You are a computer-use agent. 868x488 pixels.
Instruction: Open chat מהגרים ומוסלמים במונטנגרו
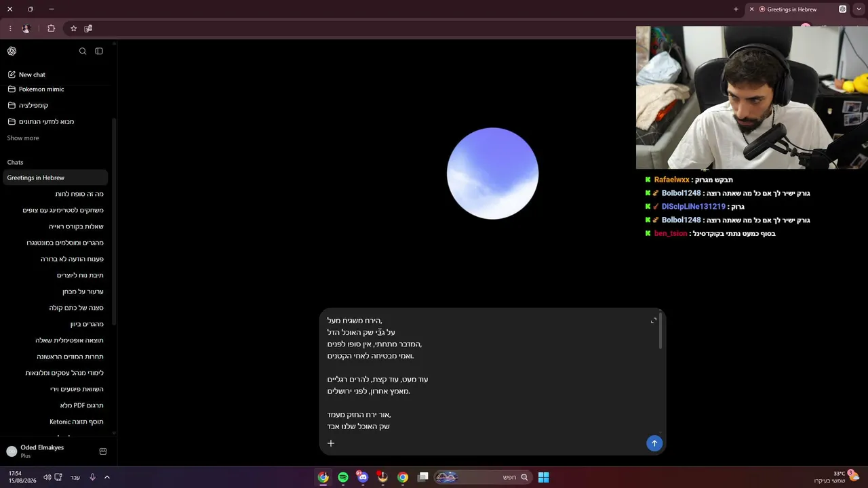click(65, 243)
